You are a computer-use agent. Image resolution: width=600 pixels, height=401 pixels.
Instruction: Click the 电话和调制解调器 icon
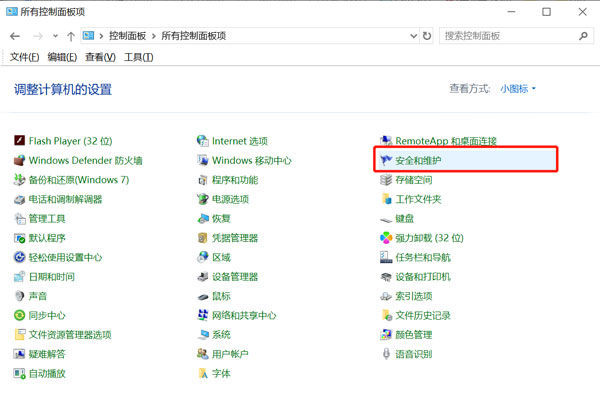(20, 199)
